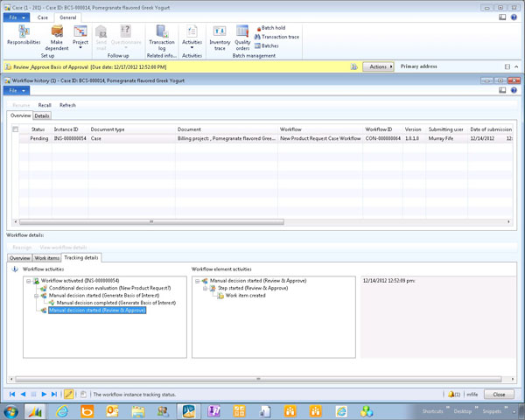Select the Tracking details tab
This screenshot has width=525, height=420.
(81, 257)
